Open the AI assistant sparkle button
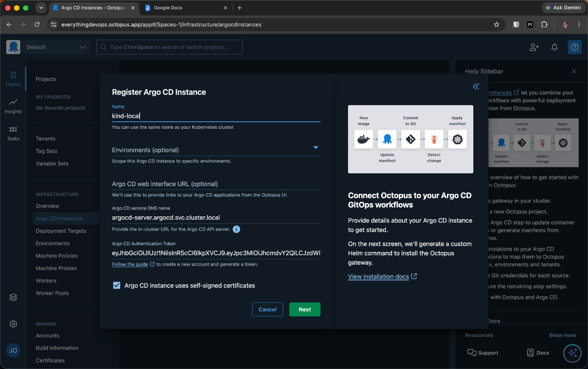 pos(572,353)
